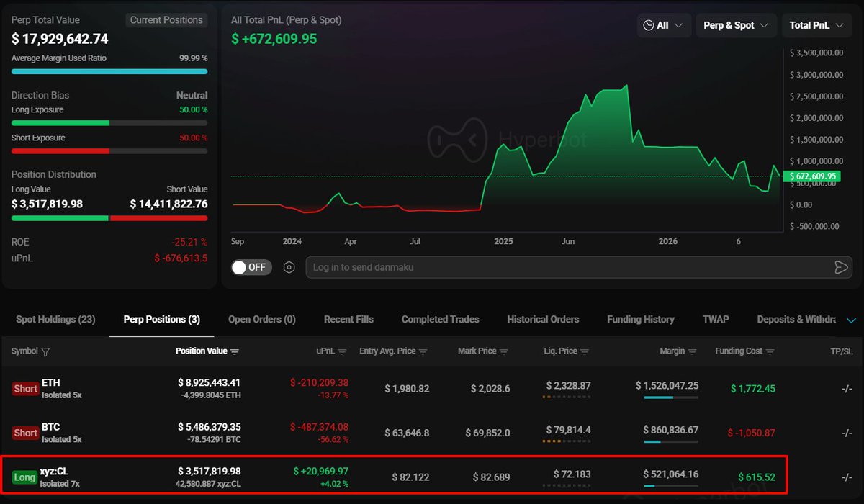Screen dimensions: 864x504
Task: Open the Completed Trades tab
Action: pyautogui.click(x=440, y=319)
